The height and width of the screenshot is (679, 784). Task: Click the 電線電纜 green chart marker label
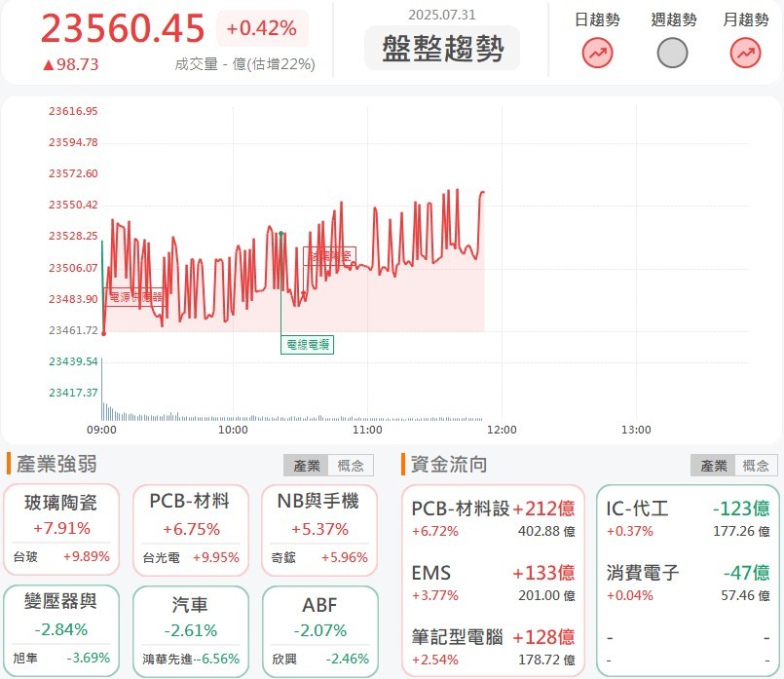click(x=307, y=345)
